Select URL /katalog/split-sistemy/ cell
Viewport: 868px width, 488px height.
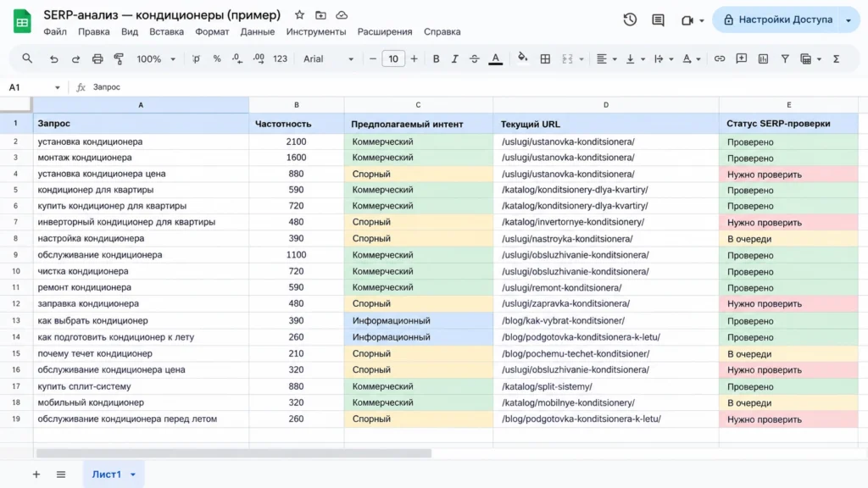(x=605, y=386)
